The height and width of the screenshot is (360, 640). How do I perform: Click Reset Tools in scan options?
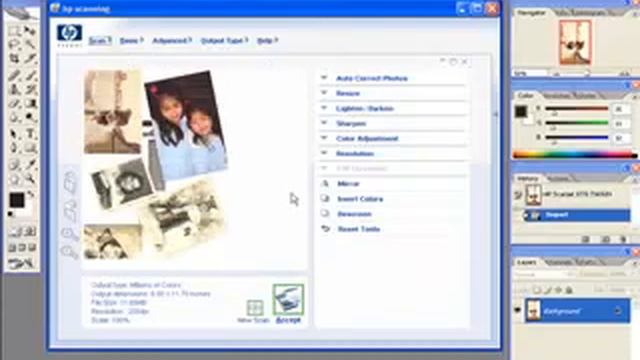click(x=359, y=229)
